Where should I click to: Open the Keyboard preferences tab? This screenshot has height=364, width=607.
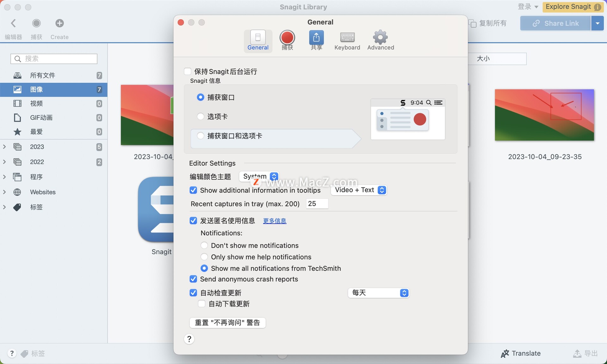click(347, 40)
